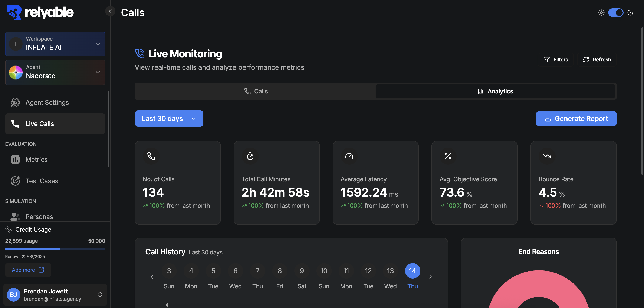Open Test Cases in sidebar
This screenshot has height=308, width=644.
[x=55, y=181]
